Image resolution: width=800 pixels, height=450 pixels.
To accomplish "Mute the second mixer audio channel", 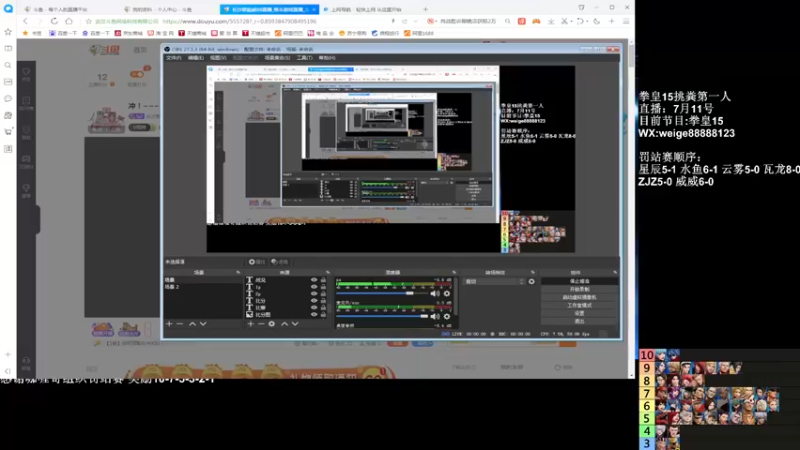I will click(435, 316).
